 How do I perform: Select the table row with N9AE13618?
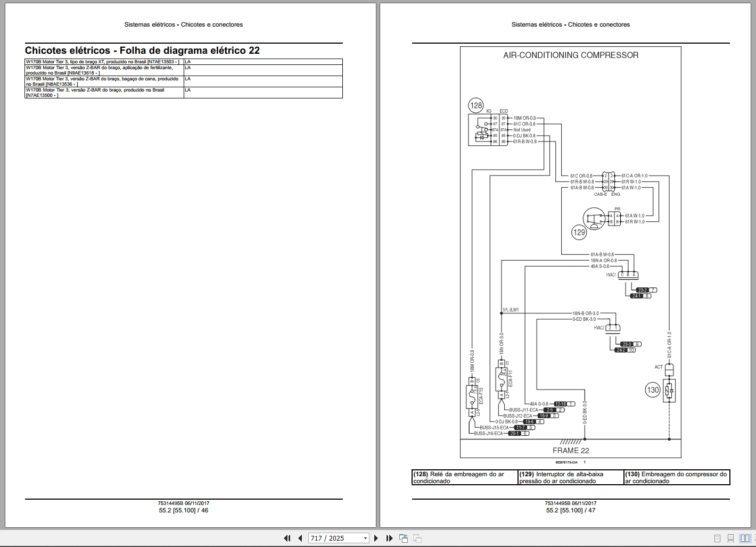click(184, 70)
